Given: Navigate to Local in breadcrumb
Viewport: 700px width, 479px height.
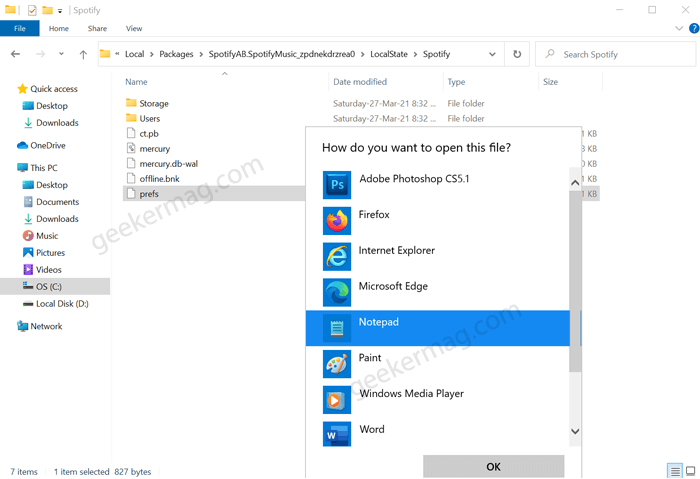Looking at the screenshot, I should tap(134, 54).
